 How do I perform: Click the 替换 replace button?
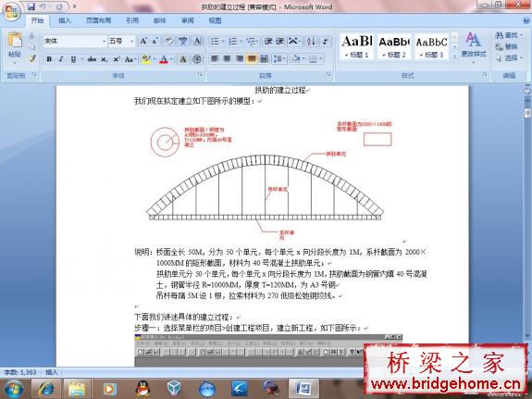click(507, 46)
